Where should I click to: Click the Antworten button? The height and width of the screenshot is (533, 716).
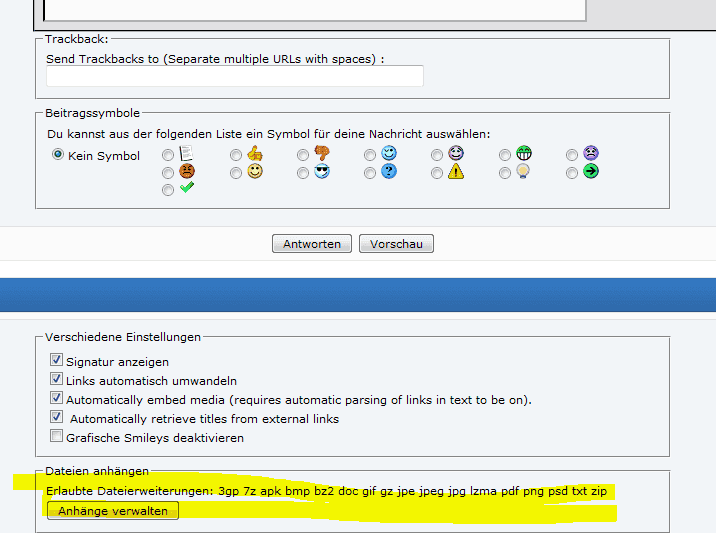click(312, 243)
